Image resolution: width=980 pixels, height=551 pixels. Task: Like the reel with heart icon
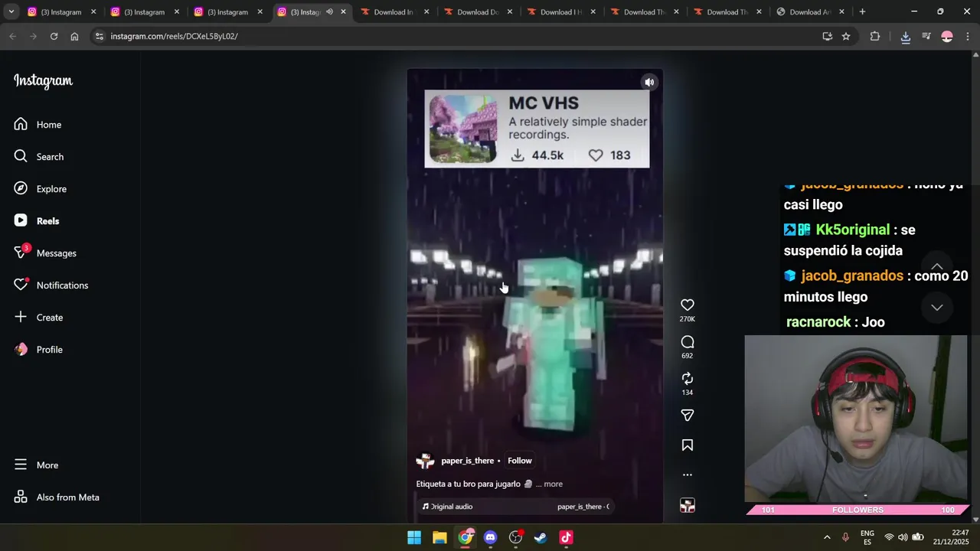[x=688, y=305]
